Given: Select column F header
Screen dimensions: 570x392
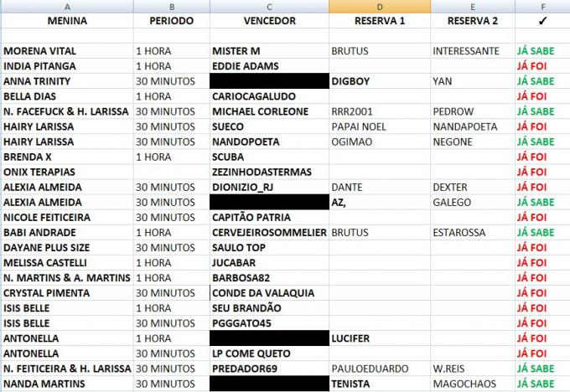Looking at the screenshot, I should coord(542,7).
